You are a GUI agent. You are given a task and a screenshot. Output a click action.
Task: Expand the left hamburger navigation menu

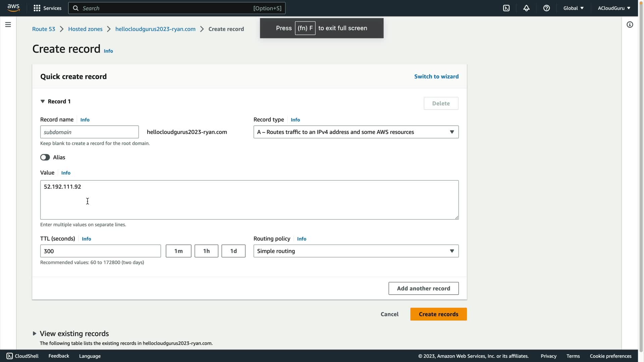click(8, 24)
